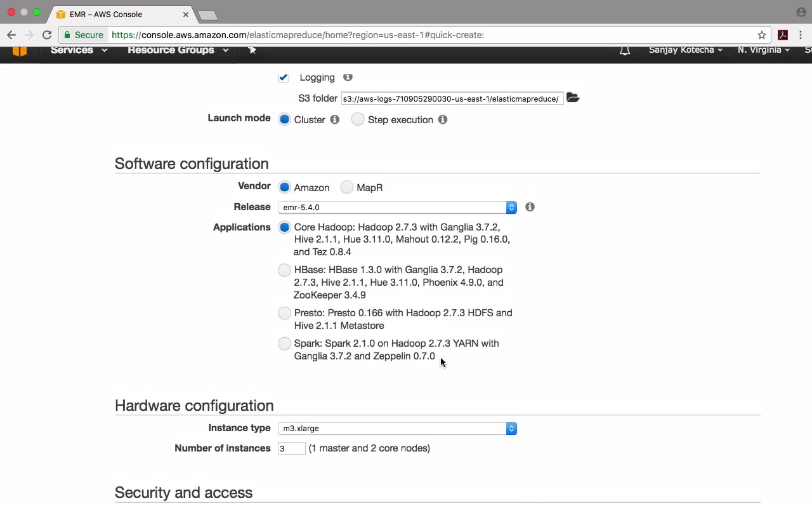This screenshot has height=508, width=812.
Task: Click the Instance type label
Action: [239, 428]
